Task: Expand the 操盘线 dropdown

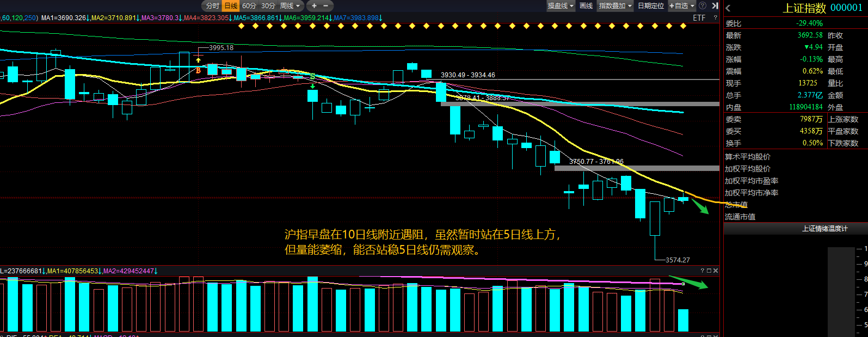Action: 561,6
